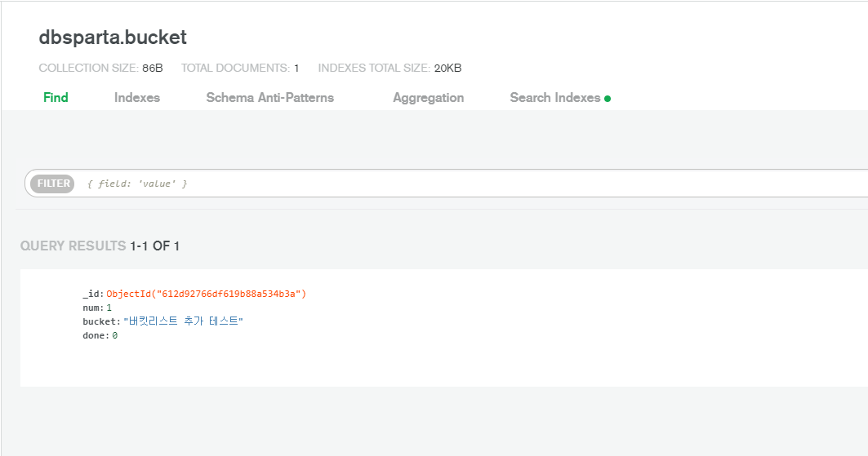This screenshot has width=868, height=456.
Task: Click the green dot beside Search Indexes
Action: point(608,99)
